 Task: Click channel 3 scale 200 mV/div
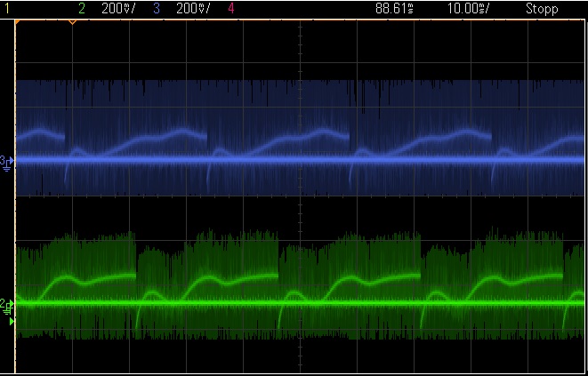193,8
